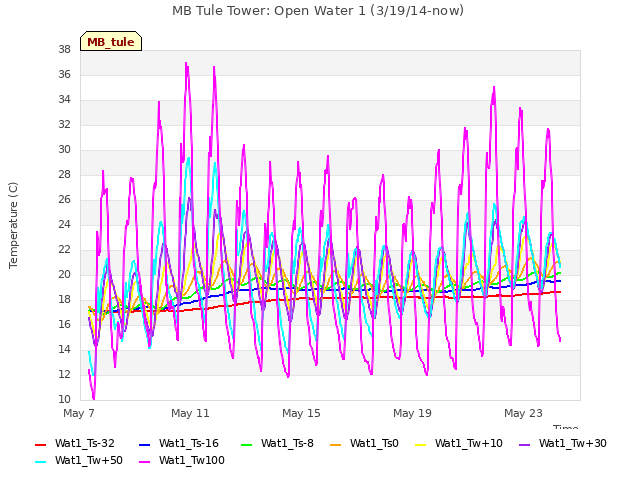Select the Wat1_Tw100 legend label
Viewport: 640px width, 480px height.
[192, 461]
